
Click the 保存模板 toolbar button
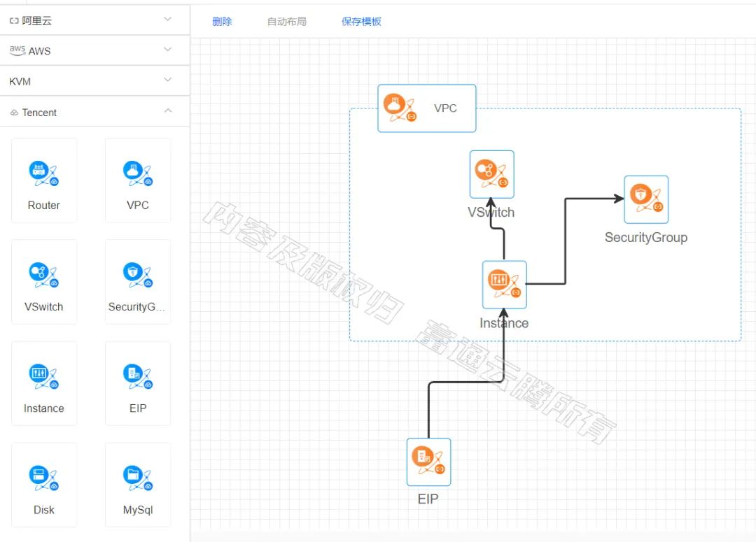[362, 21]
